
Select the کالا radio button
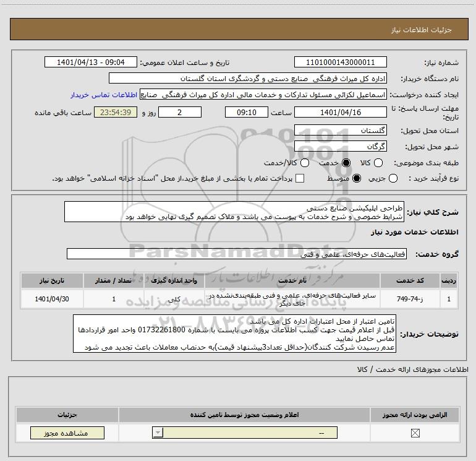pos(378,163)
